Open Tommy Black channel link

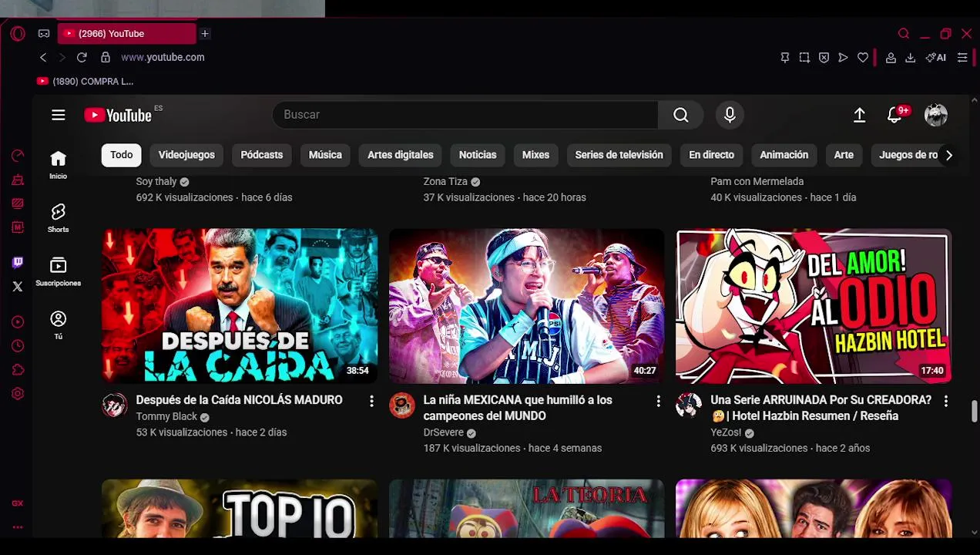166,417
